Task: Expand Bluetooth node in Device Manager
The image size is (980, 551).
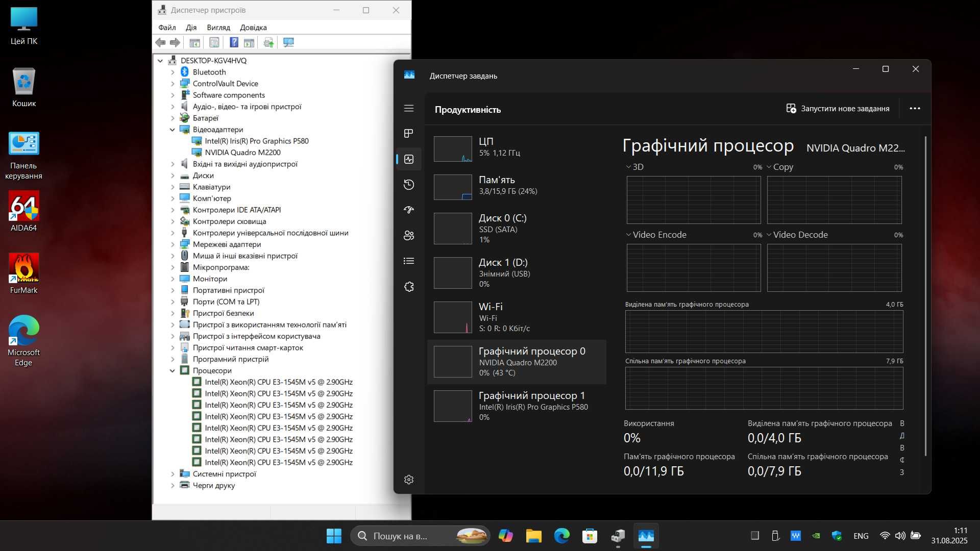Action: [173, 72]
